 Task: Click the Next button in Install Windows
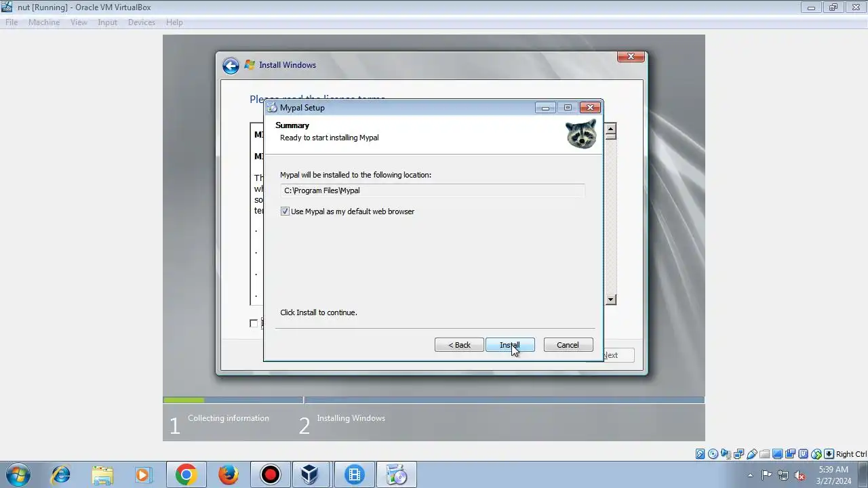point(610,355)
